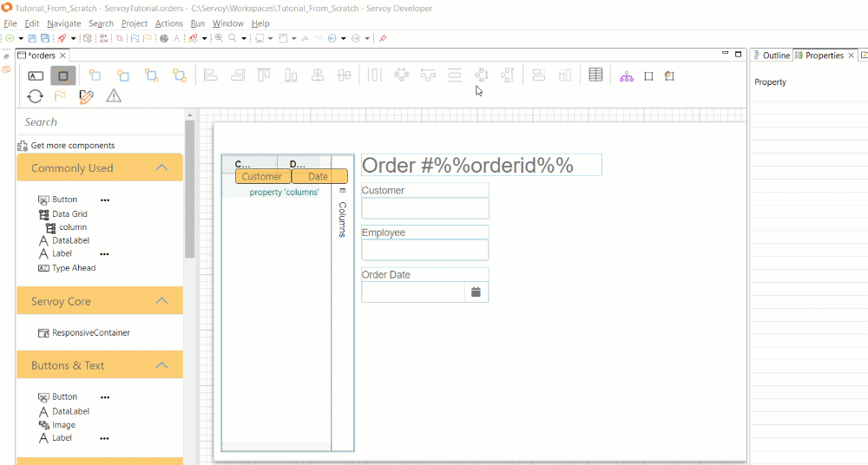Open the Project menu

134,23
